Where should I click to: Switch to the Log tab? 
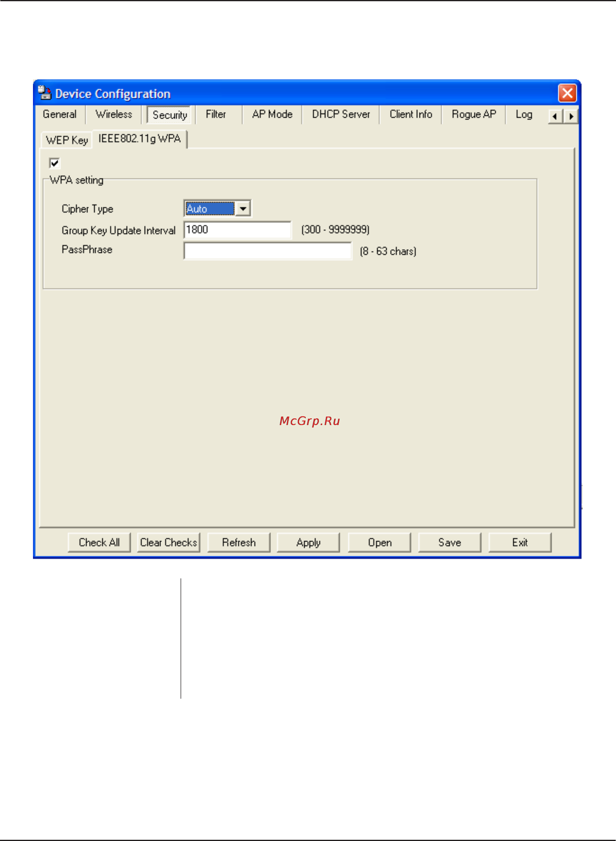pos(523,114)
